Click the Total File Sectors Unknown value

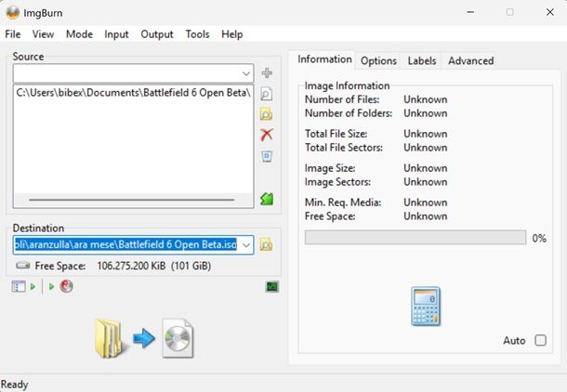[x=426, y=148]
